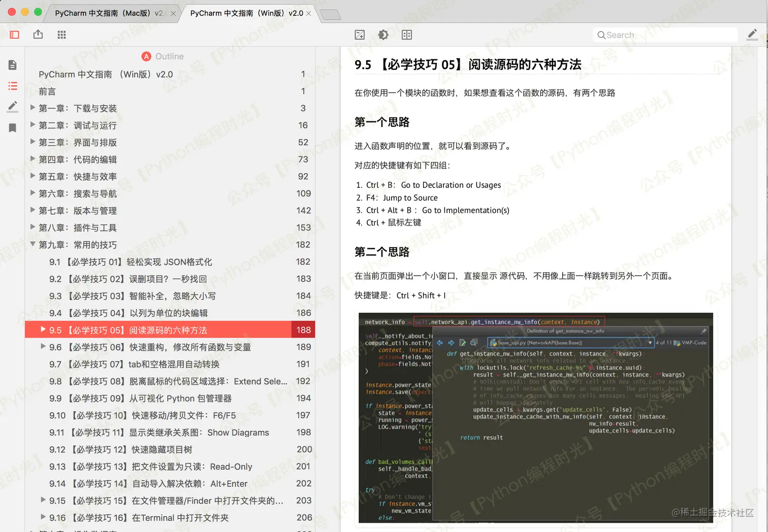
Task: Open 9.1 轻松实现 JSON格式化
Action: click(x=170, y=262)
